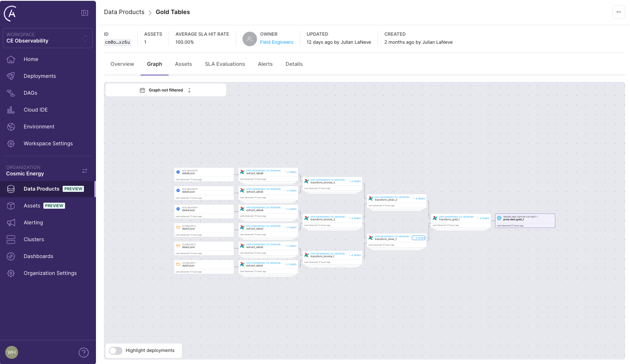
Task: Click the Snowflake prod.dwh.gold_1 node
Action: coord(525,221)
